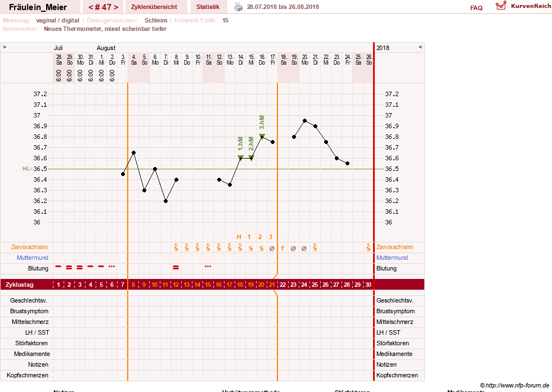Click the right-side Zervixschleim label

pos(394,247)
